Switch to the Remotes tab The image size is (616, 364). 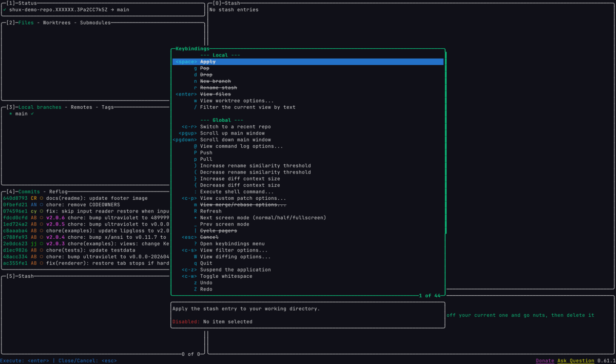(82, 107)
